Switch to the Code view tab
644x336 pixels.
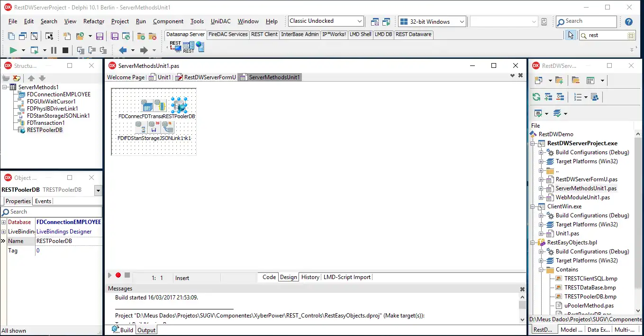coord(269,277)
